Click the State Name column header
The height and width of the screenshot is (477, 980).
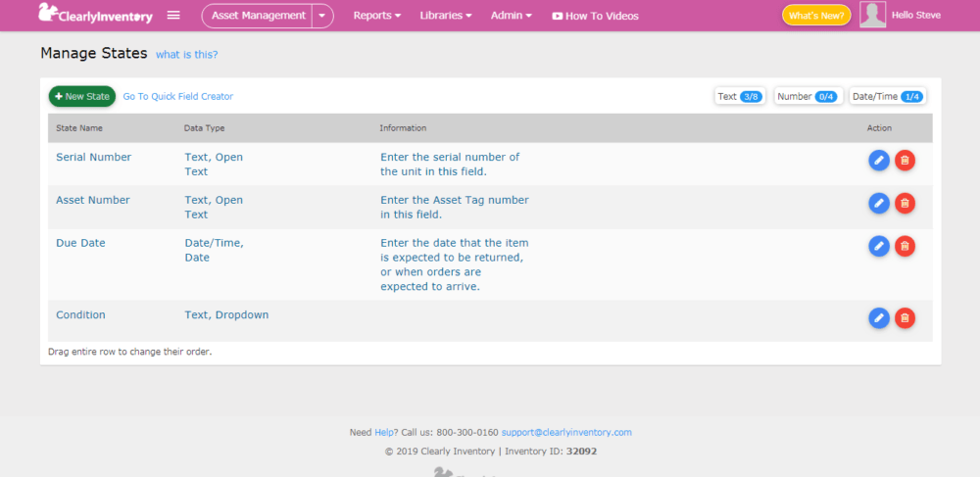point(79,128)
